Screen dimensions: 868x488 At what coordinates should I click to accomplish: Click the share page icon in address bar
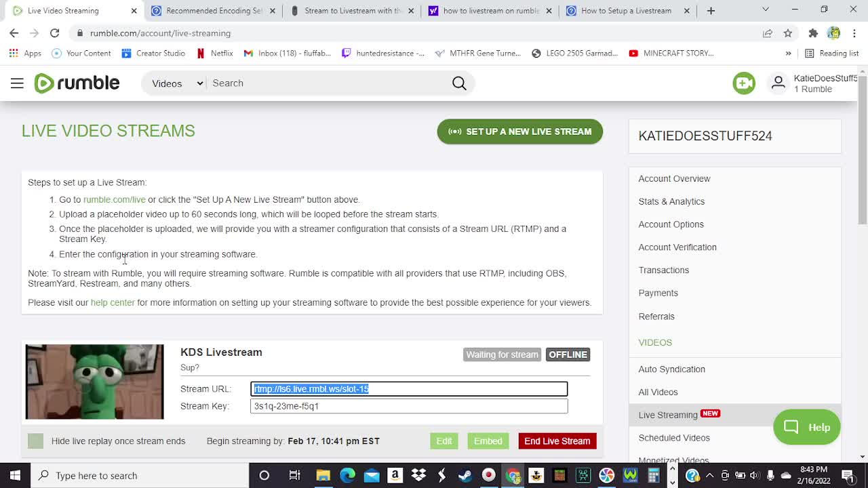point(768,33)
